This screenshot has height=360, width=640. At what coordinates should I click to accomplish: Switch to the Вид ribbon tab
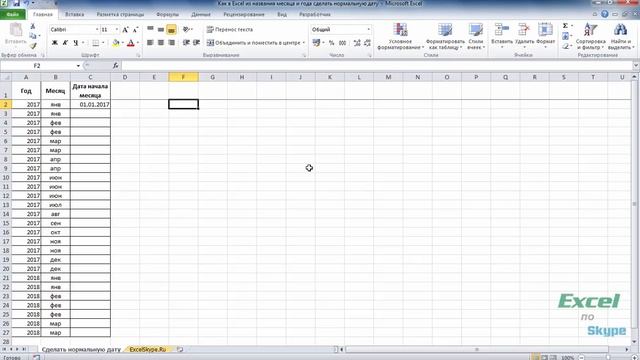click(x=282, y=14)
